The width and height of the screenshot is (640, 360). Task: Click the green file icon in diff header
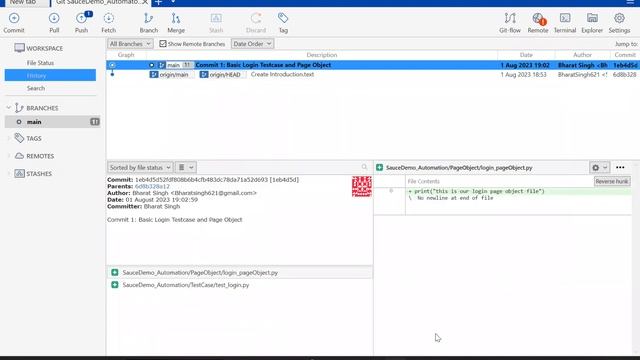380,167
